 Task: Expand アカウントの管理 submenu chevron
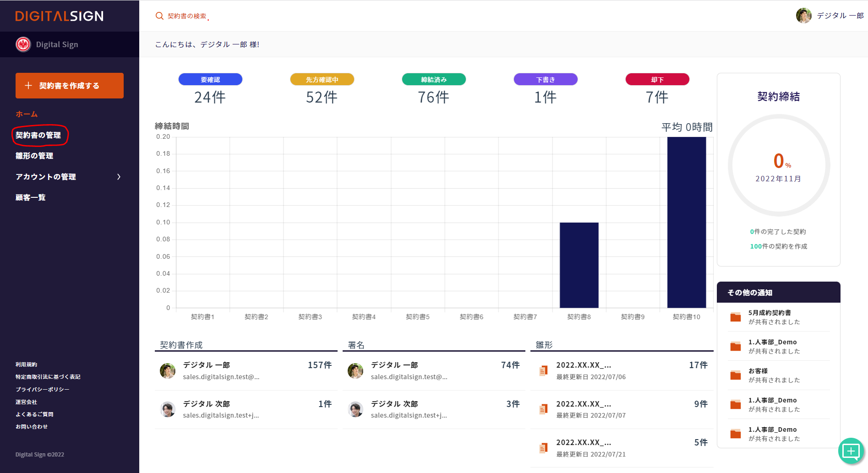click(x=119, y=177)
